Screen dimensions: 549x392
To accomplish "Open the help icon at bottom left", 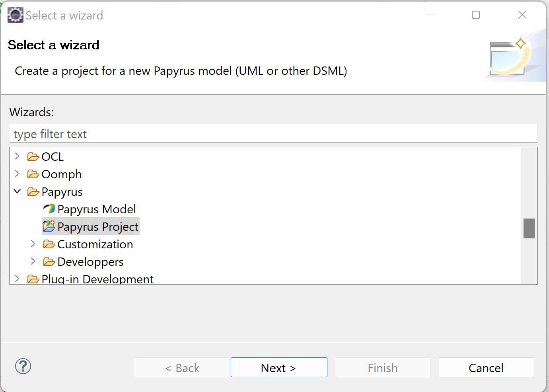I will [x=23, y=366].
